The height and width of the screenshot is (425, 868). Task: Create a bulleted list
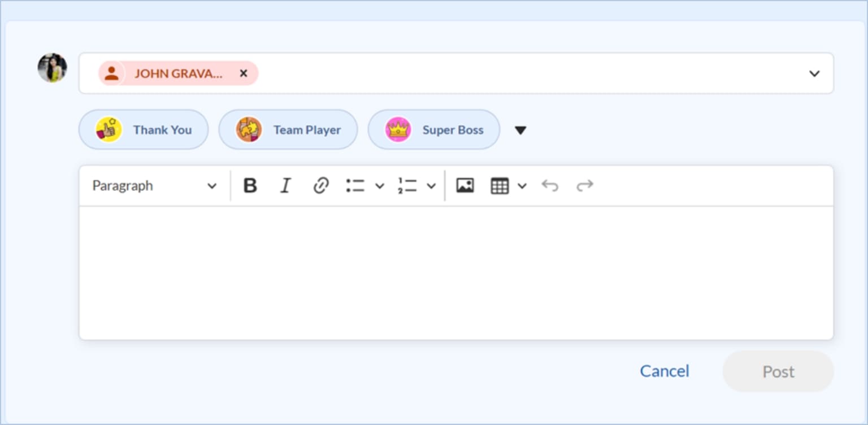click(355, 185)
